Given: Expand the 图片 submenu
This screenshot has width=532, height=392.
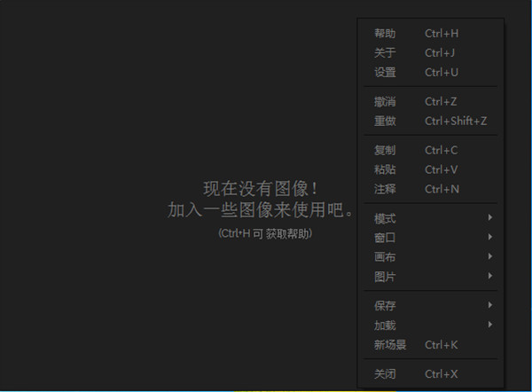Looking at the screenshot, I should [x=431, y=277].
